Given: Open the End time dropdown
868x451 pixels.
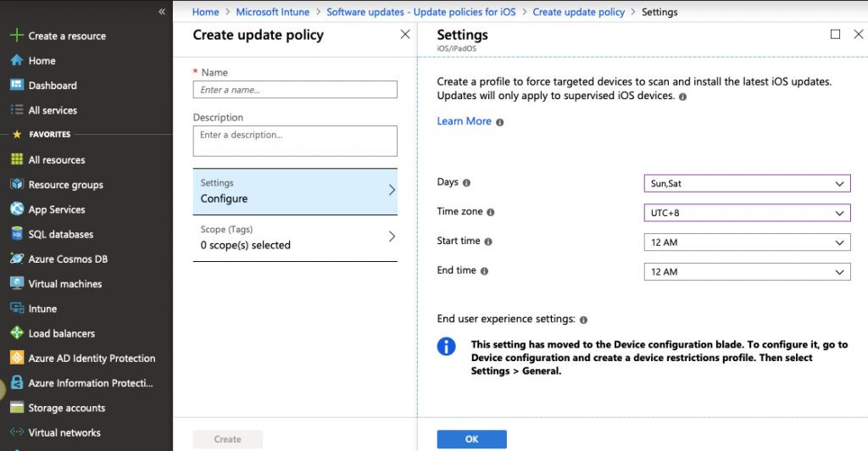Looking at the screenshot, I should pos(747,272).
